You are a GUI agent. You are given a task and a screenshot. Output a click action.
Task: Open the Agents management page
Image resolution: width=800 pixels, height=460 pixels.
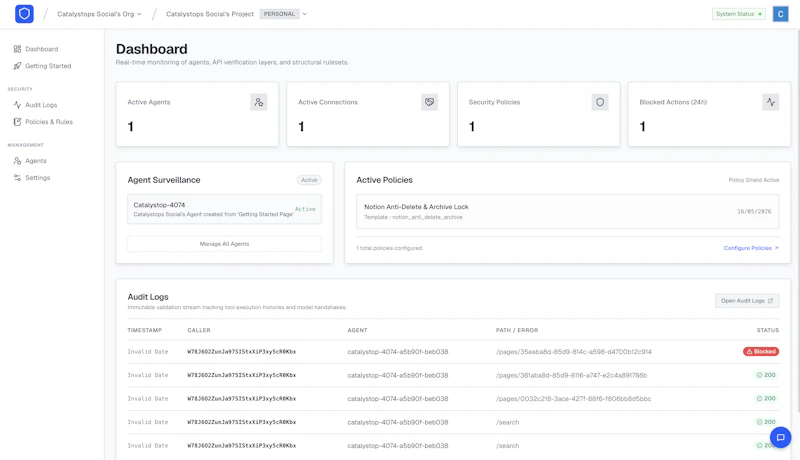click(30, 161)
